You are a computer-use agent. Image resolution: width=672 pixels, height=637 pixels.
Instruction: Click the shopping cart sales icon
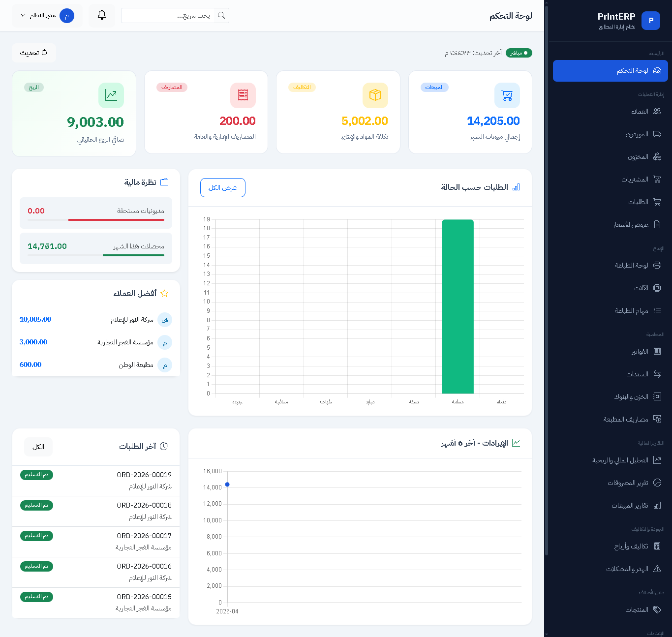[507, 95]
